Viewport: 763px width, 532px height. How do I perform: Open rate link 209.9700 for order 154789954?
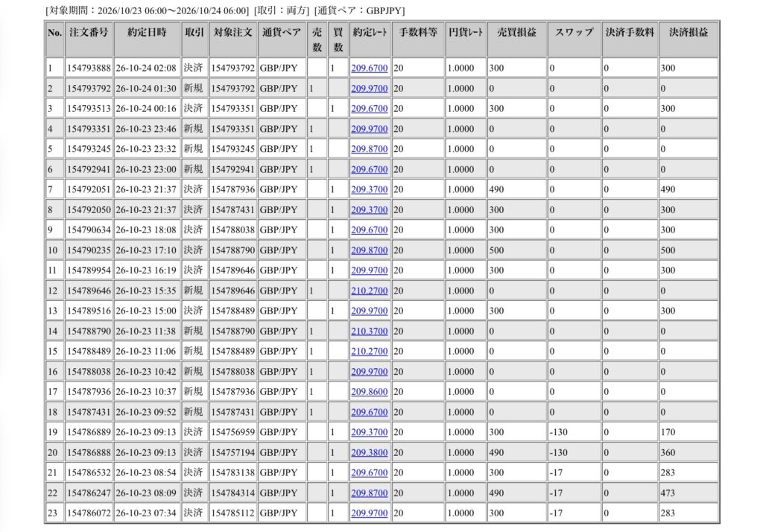click(x=370, y=270)
